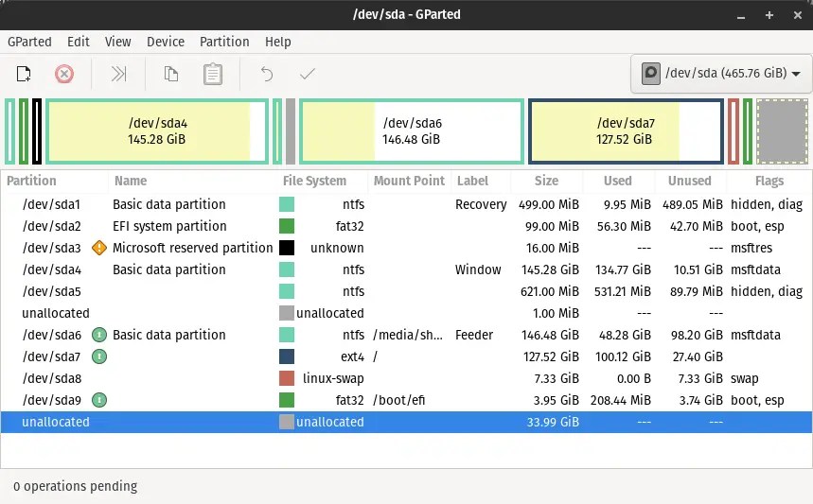This screenshot has height=504, width=813.
Task: Select the /dev/sda3 partition row
Action: coord(407,248)
